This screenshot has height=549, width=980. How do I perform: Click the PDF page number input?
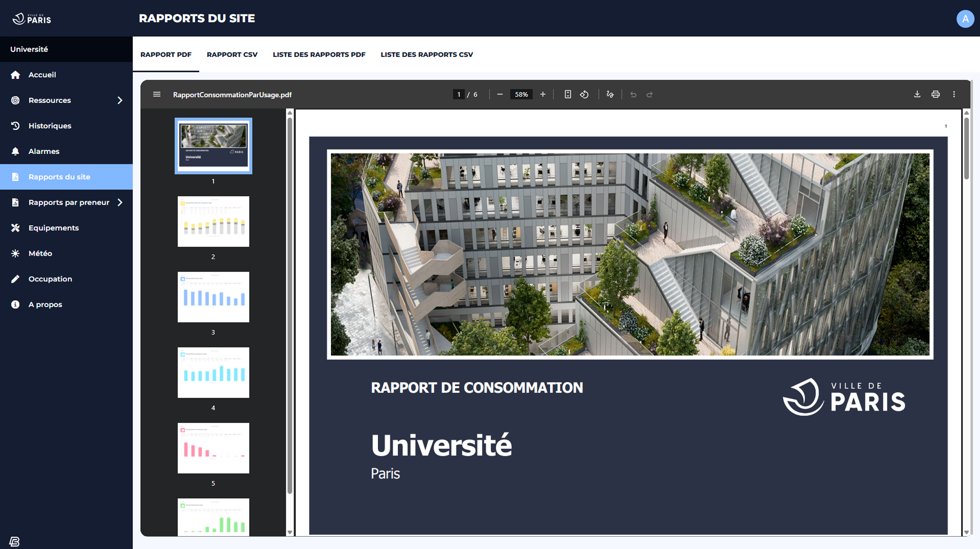click(459, 94)
